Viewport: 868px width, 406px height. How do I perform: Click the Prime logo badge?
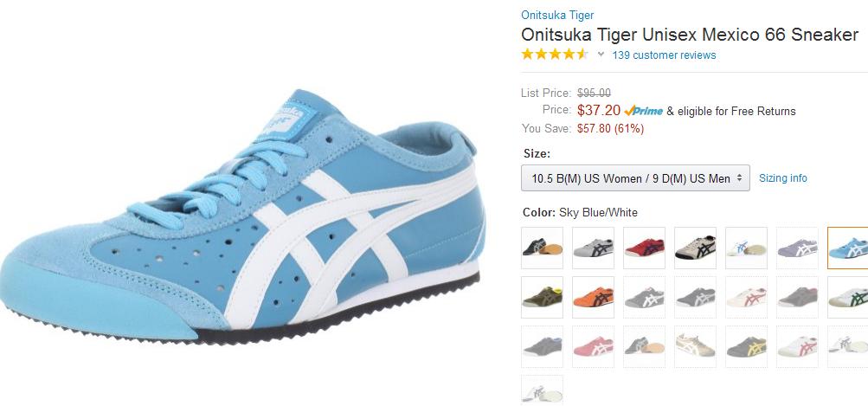pyautogui.click(x=643, y=111)
